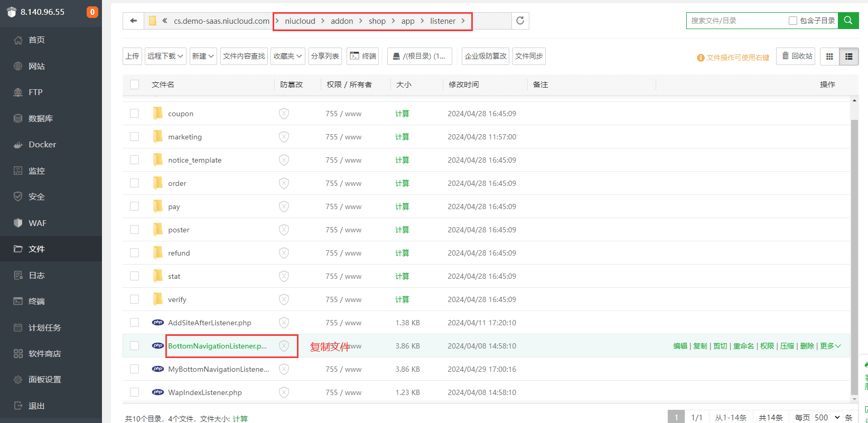Go to 数据库 (Database) in sidebar

[x=41, y=118]
